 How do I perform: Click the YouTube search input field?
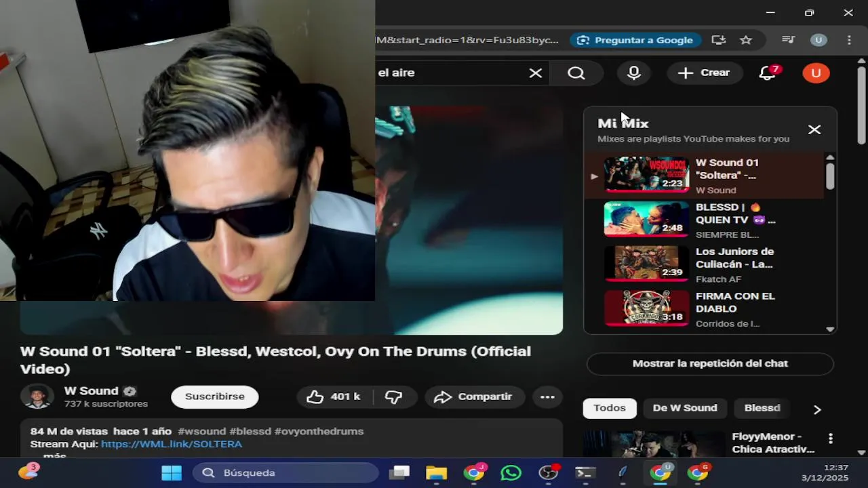pyautogui.click(x=451, y=73)
